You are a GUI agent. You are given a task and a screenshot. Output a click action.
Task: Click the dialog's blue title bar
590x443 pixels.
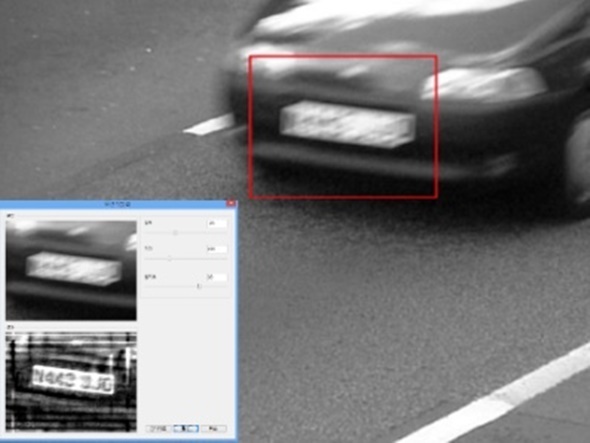(x=113, y=204)
